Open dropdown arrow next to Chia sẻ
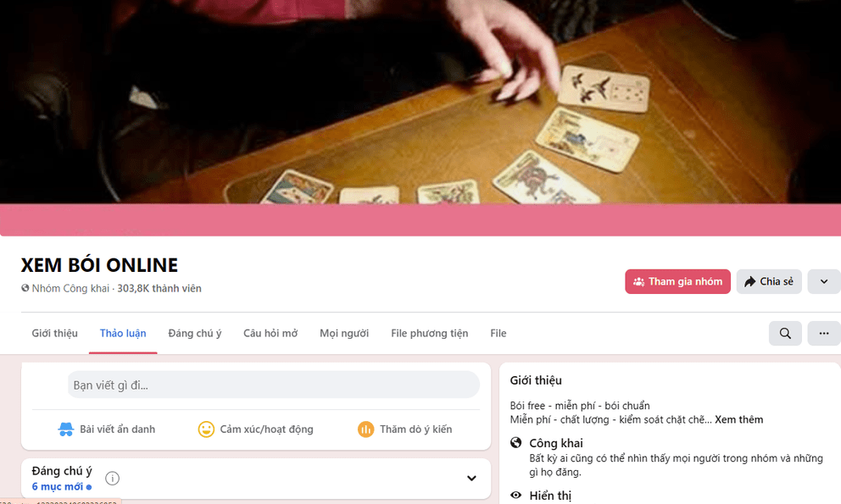This screenshot has height=504, width=841. [x=824, y=281]
